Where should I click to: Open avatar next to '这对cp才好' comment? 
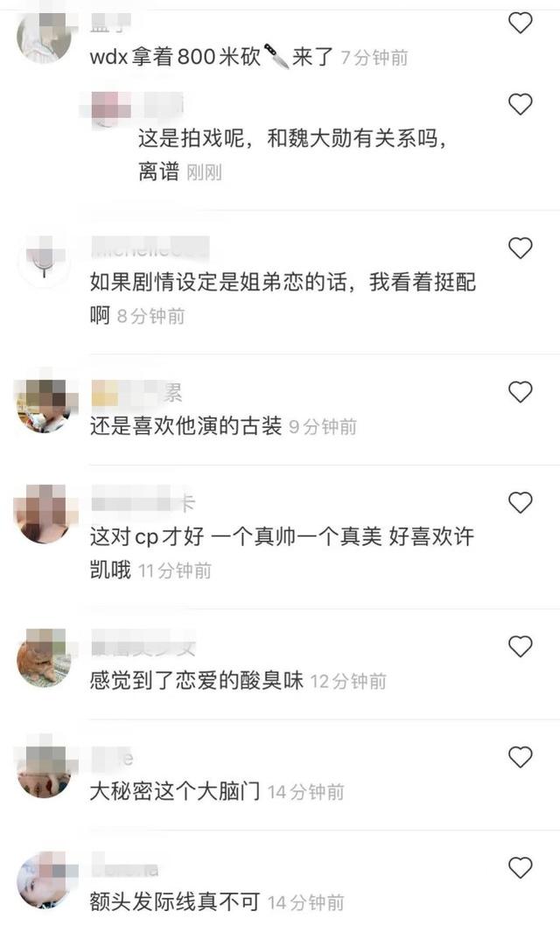click(45, 515)
